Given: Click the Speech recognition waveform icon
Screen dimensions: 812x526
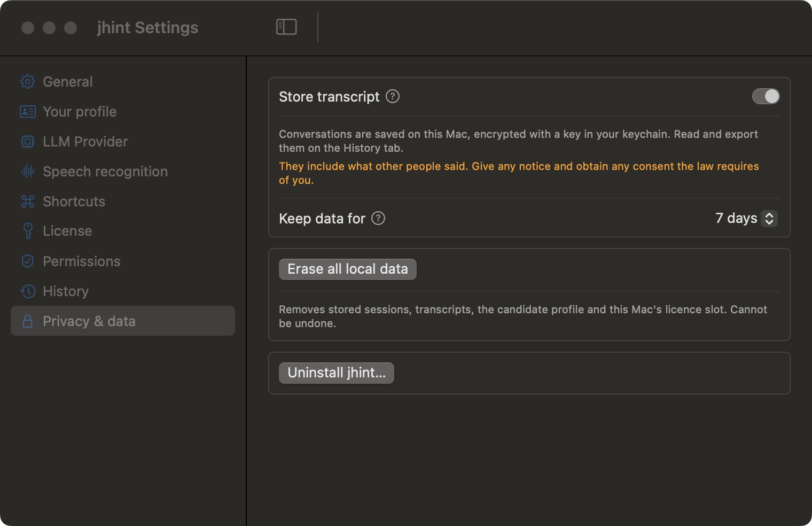Looking at the screenshot, I should click(27, 172).
